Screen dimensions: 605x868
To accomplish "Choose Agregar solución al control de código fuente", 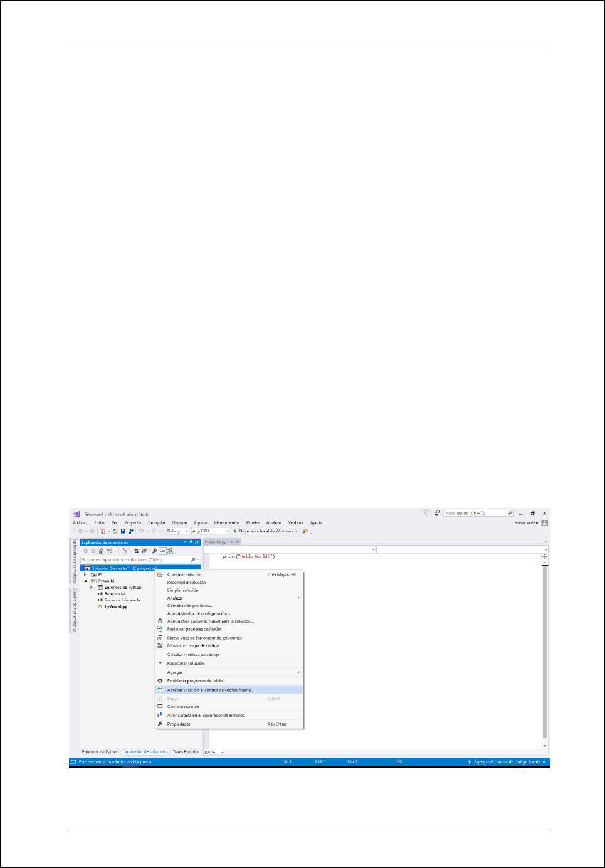I will click(x=229, y=690).
